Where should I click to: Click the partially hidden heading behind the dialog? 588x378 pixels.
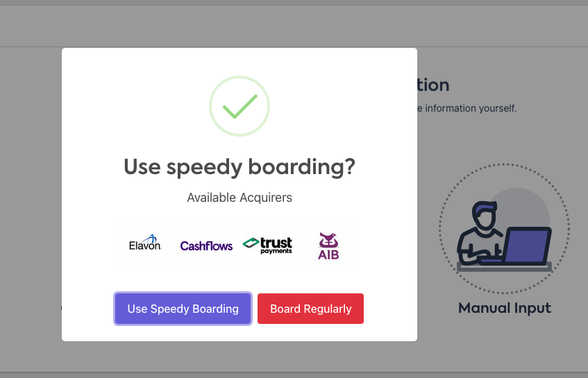pyautogui.click(x=432, y=85)
